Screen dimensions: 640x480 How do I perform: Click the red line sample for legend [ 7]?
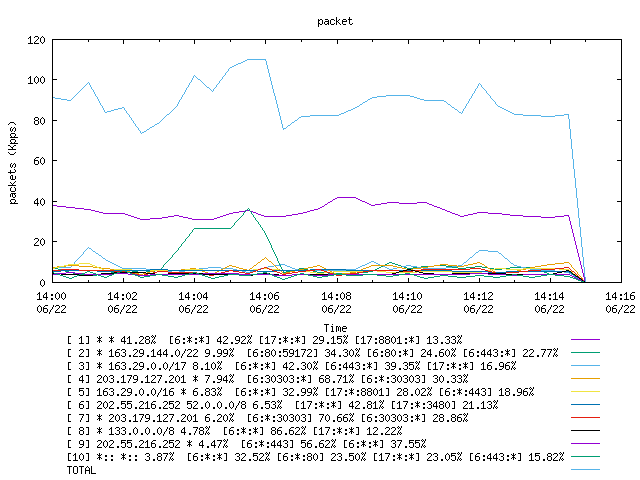click(x=585, y=418)
